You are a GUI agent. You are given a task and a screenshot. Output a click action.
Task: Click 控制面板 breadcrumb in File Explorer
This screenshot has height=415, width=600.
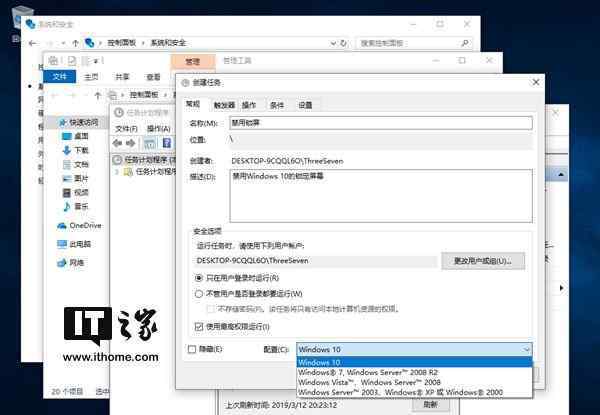(144, 95)
